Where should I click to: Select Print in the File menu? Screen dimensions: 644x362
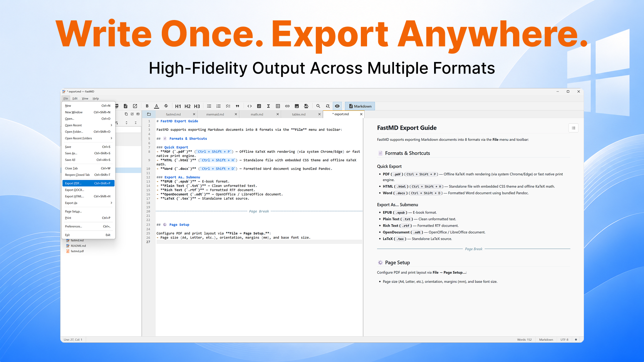(88, 218)
